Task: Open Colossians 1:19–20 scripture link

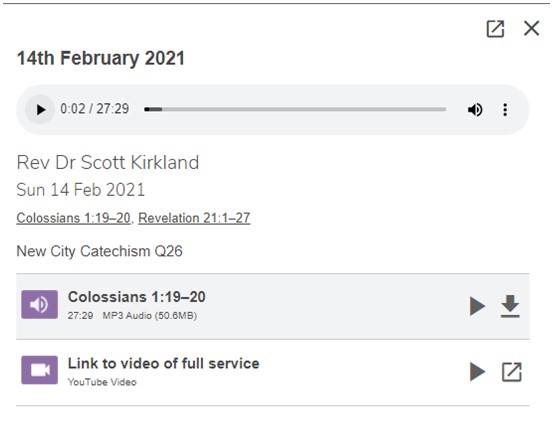Action: click(x=73, y=218)
